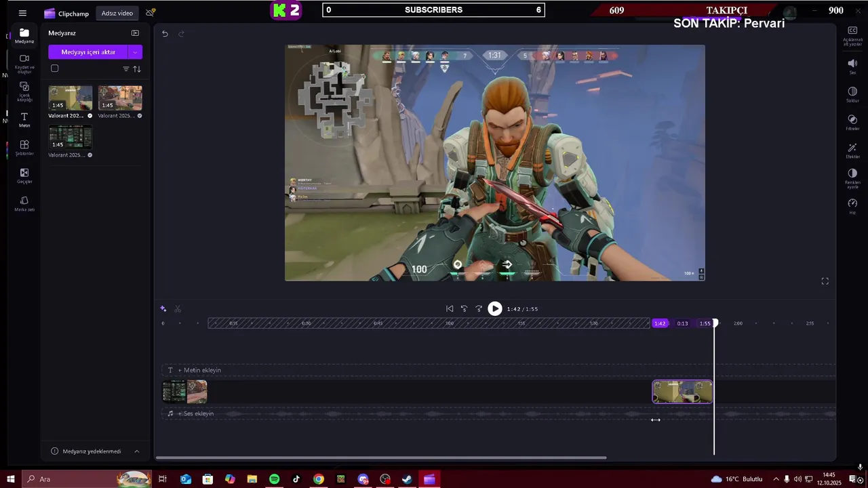Expand the import media dropdown arrow
Image resolution: width=868 pixels, height=488 pixels.
click(x=135, y=52)
